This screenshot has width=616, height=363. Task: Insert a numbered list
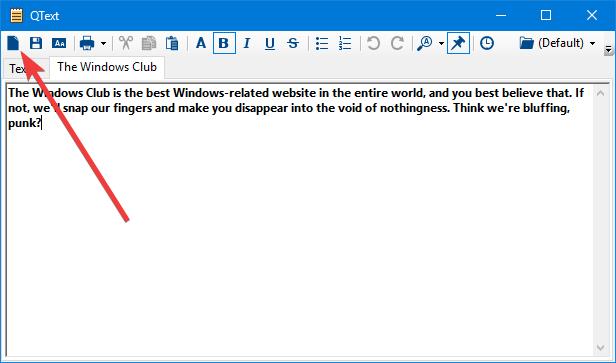[x=345, y=43]
